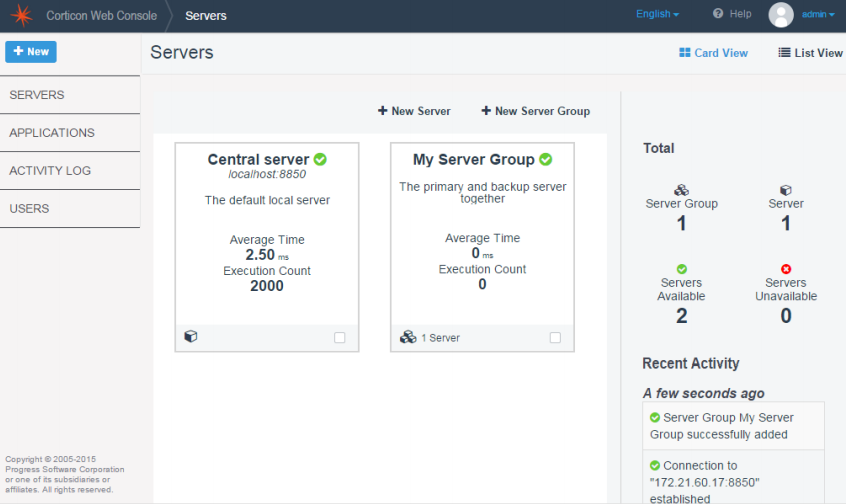
Task: Click the copyright notice text
Action: tap(65, 474)
